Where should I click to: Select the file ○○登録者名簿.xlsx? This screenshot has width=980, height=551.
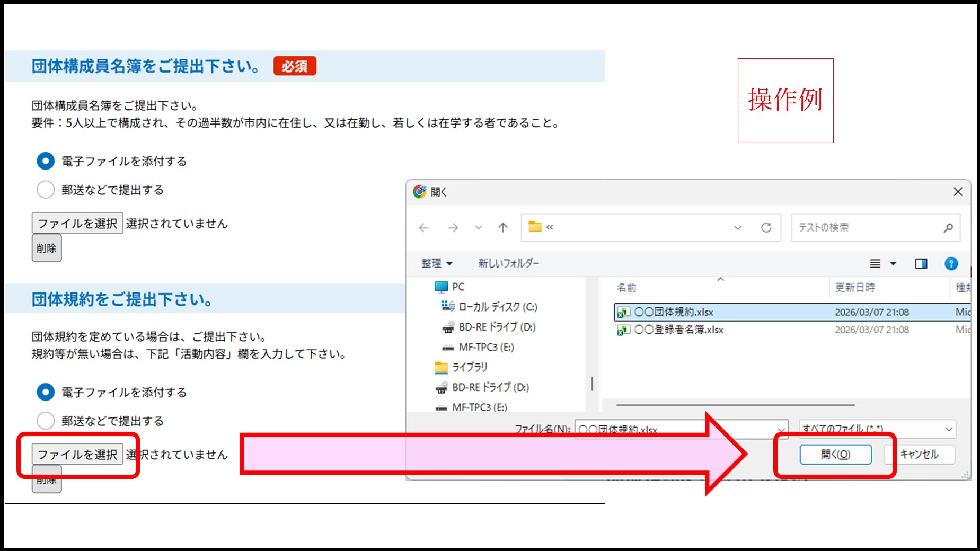click(678, 330)
